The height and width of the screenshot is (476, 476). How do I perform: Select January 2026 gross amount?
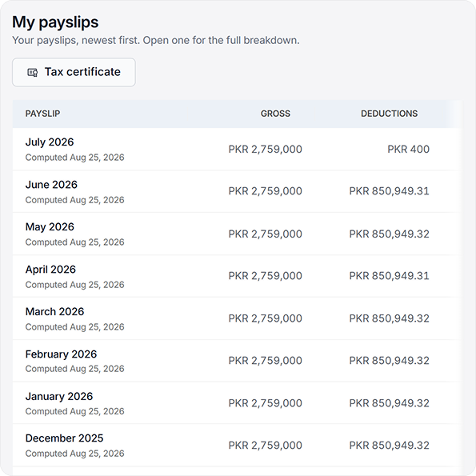point(266,403)
